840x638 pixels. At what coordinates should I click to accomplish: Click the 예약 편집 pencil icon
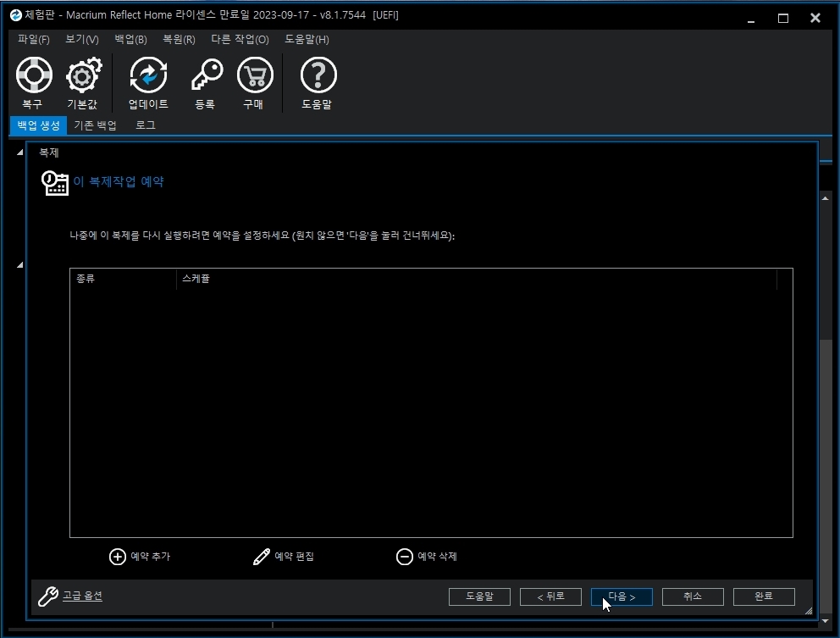[262, 557]
